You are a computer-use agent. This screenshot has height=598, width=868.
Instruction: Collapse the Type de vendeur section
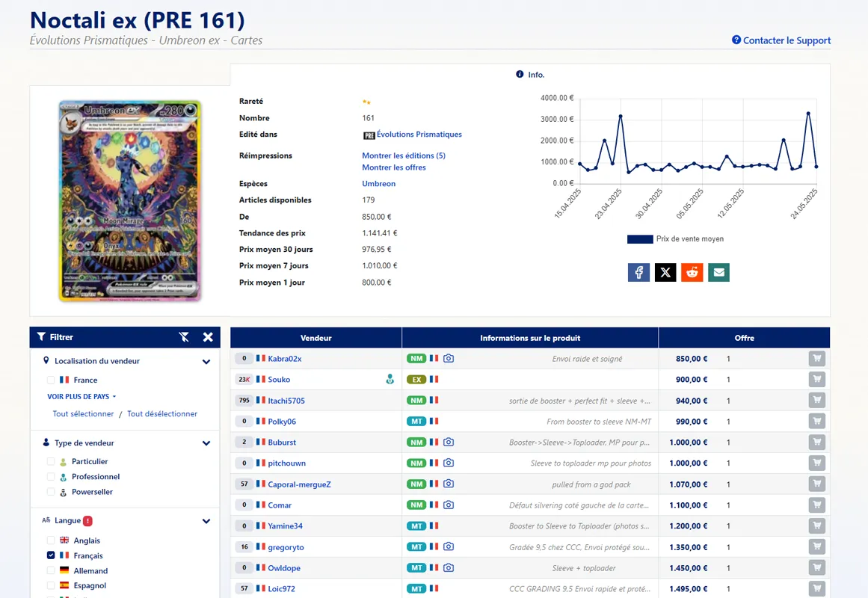pos(206,443)
